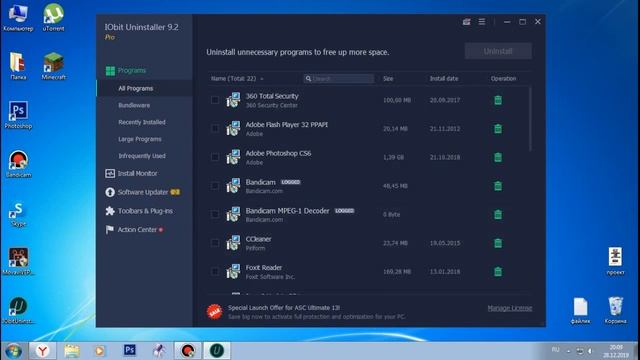This screenshot has width=640, height=360.
Task: Click the clock in the system tray
Action: [x=616, y=351]
